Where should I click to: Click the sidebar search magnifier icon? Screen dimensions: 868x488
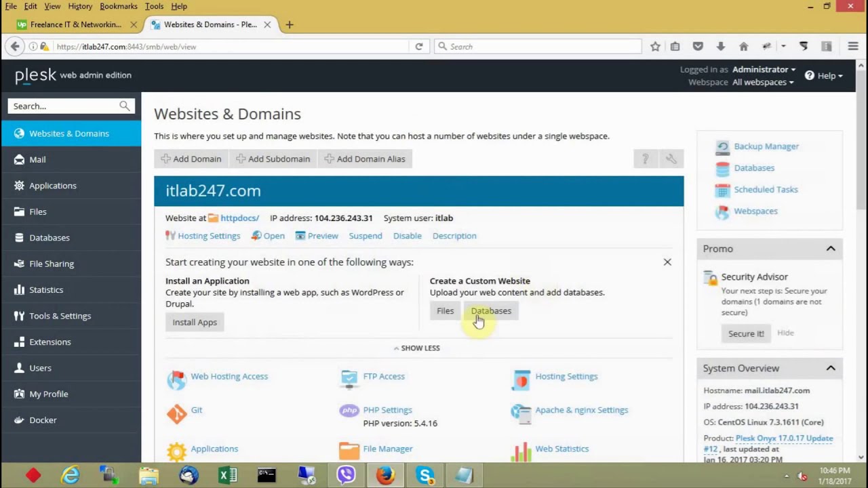click(125, 106)
